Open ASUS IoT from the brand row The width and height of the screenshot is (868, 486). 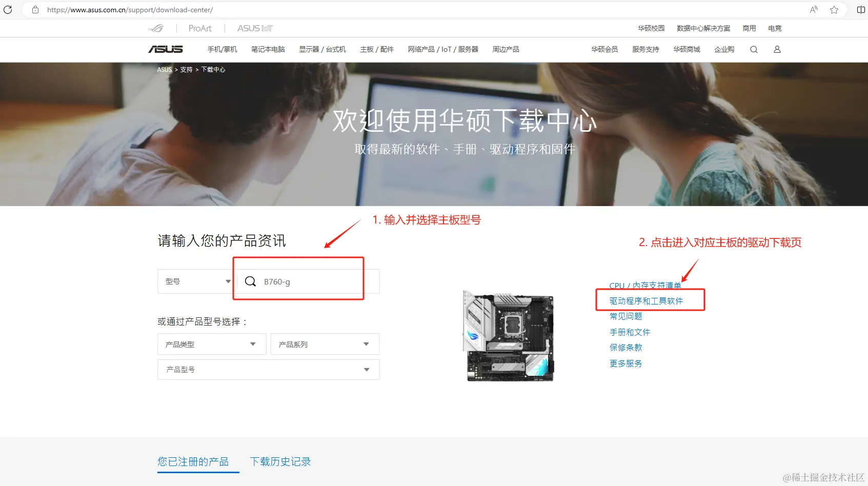pyautogui.click(x=254, y=28)
